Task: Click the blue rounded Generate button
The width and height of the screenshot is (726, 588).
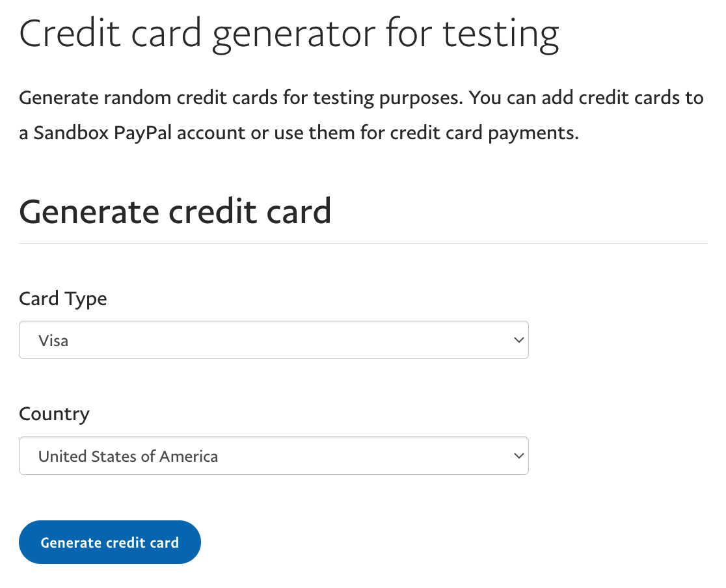Action: click(109, 542)
